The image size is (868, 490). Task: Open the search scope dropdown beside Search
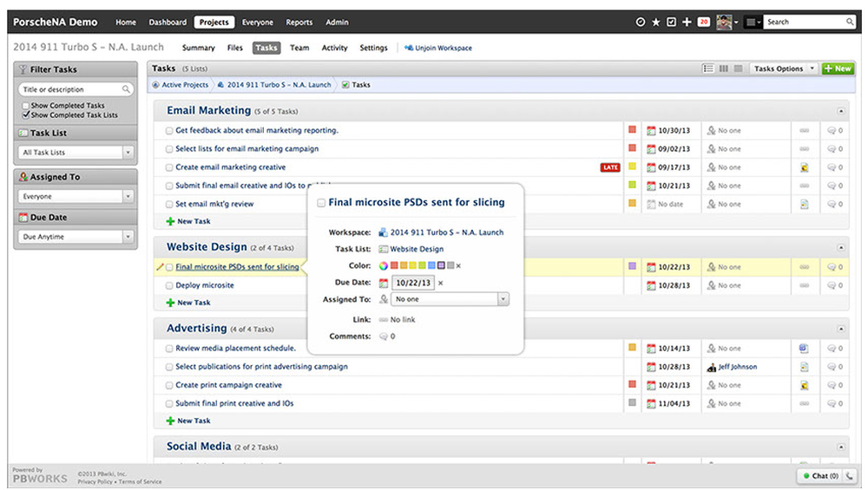pos(753,23)
